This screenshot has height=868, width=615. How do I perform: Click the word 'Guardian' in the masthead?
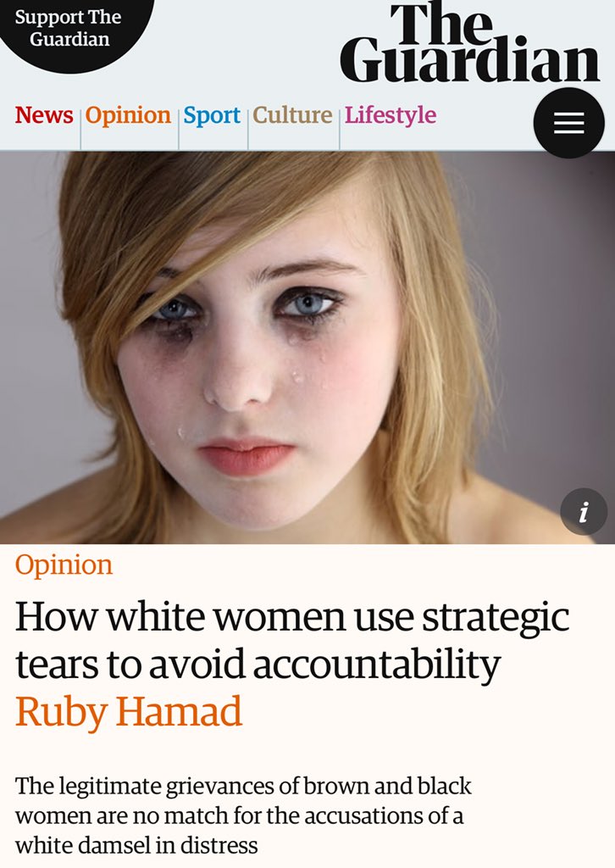470,58
